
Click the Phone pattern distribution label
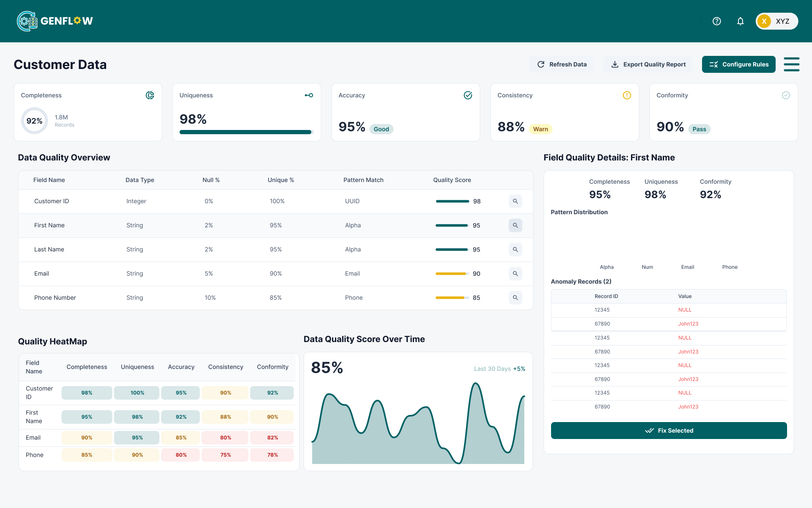pos(730,267)
